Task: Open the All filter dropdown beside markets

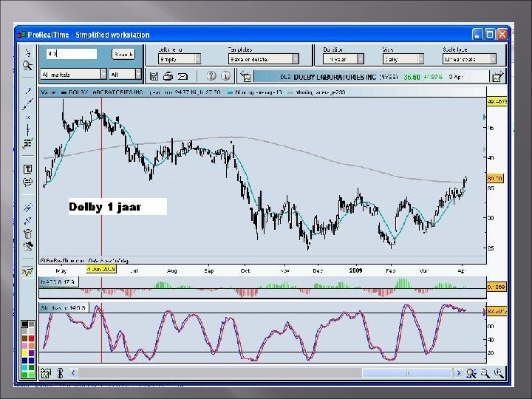Action: coord(125,74)
